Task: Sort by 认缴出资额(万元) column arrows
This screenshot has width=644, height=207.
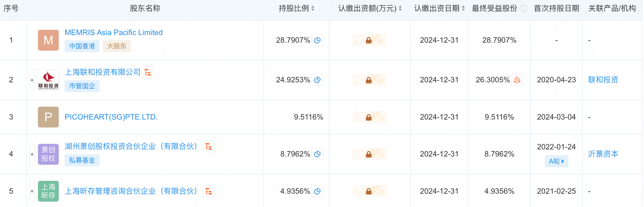Action: point(400,8)
